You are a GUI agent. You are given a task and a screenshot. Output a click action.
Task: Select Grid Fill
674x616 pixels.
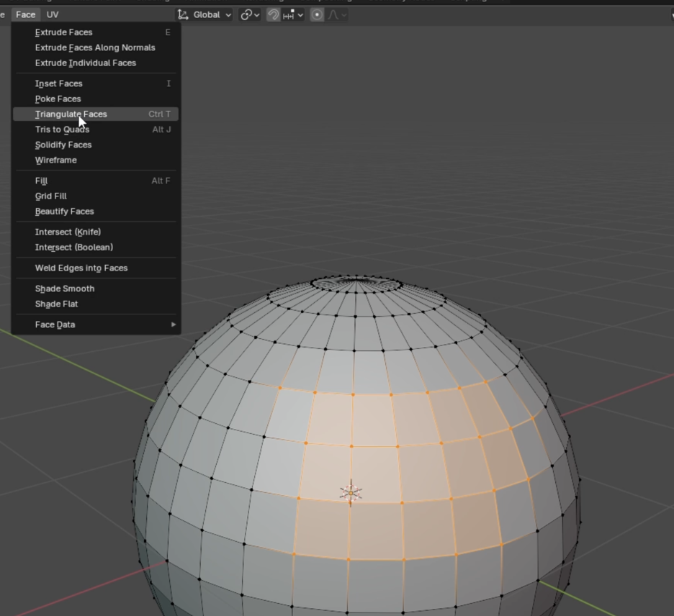(x=96, y=196)
